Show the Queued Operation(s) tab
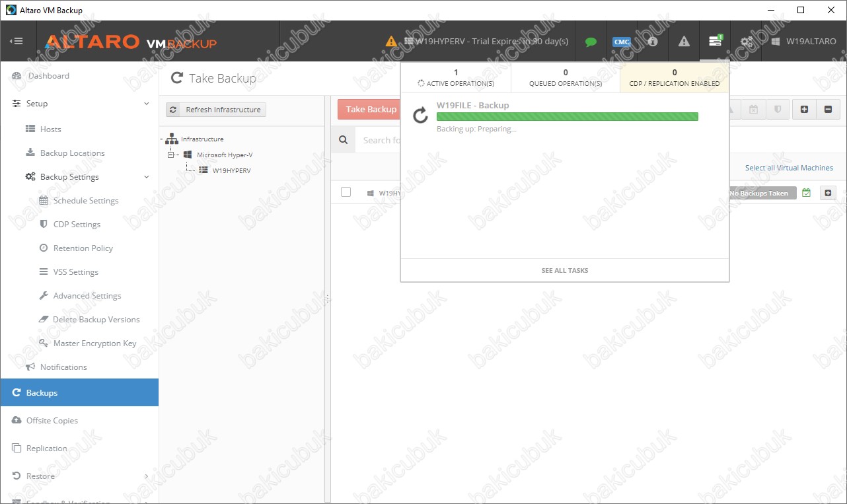This screenshot has width=847, height=504. [x=566, y=78]
